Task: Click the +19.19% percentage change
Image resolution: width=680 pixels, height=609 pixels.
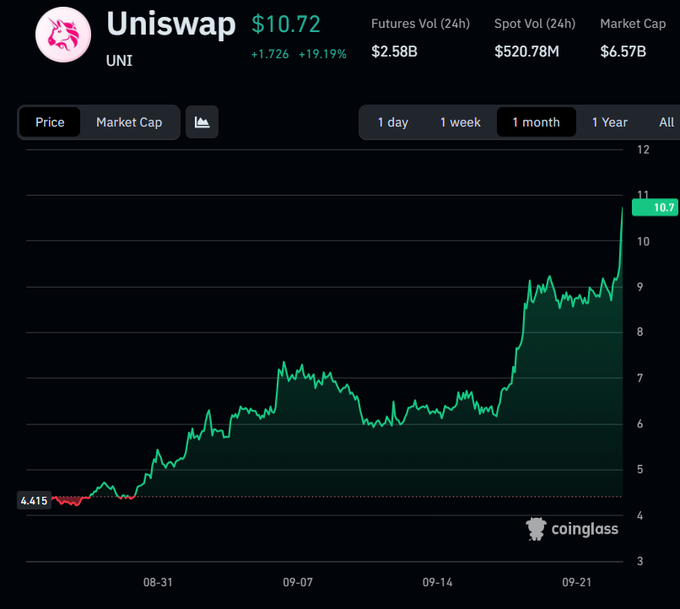Action: tap(323, 54)
